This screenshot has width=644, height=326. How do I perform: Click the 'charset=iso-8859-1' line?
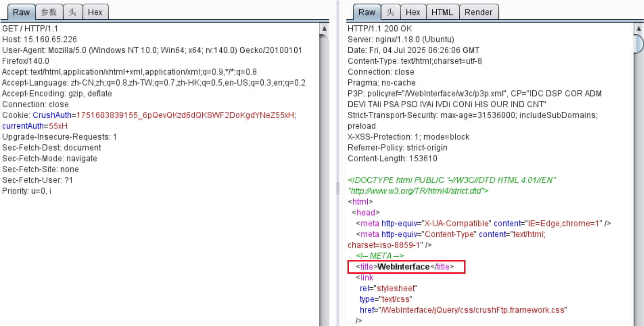389,245
